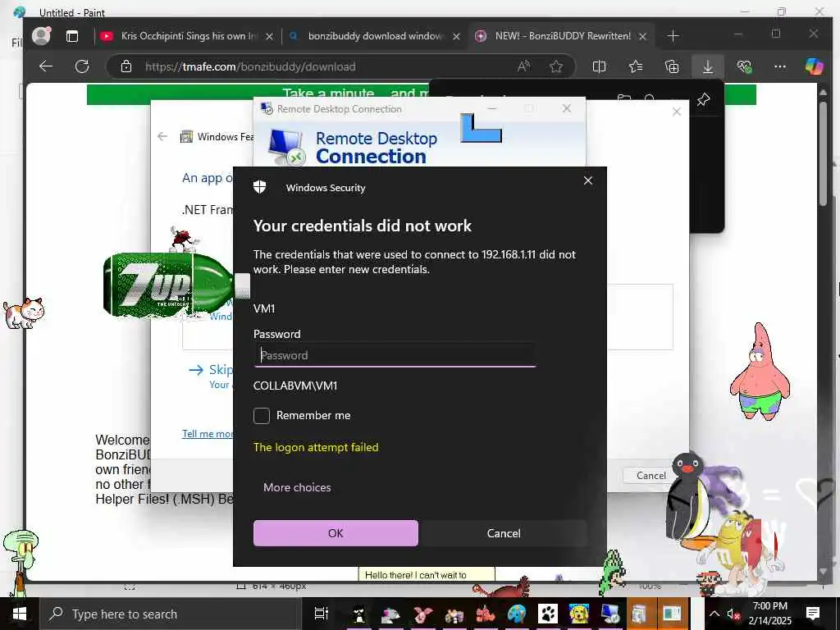Close the Windows Security dialog with X
The image size is (840, 630).
[x=587, y=180]
